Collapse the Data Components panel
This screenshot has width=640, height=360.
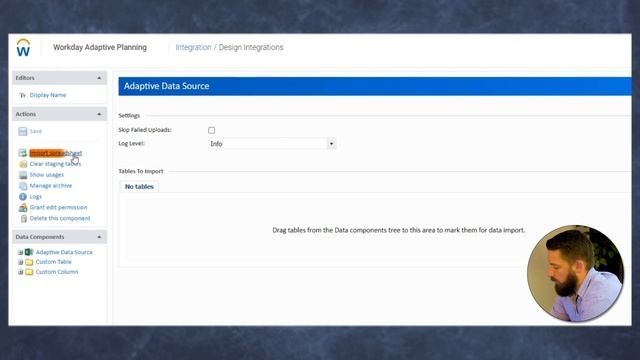(x=99, y=237)
